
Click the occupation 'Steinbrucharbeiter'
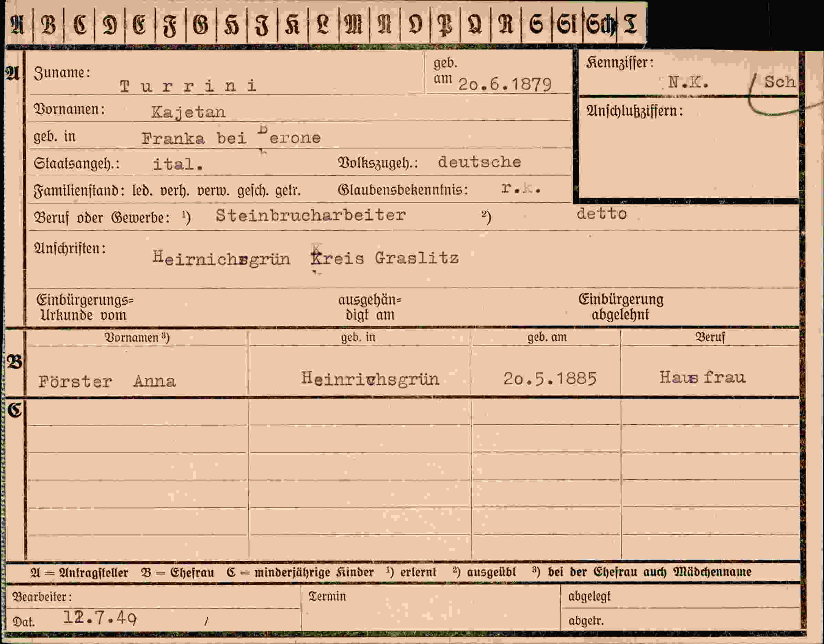tap(310, 216)
